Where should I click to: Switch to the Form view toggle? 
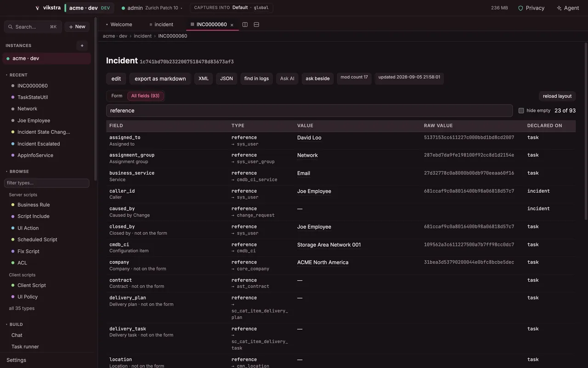[x=117, y=96]
